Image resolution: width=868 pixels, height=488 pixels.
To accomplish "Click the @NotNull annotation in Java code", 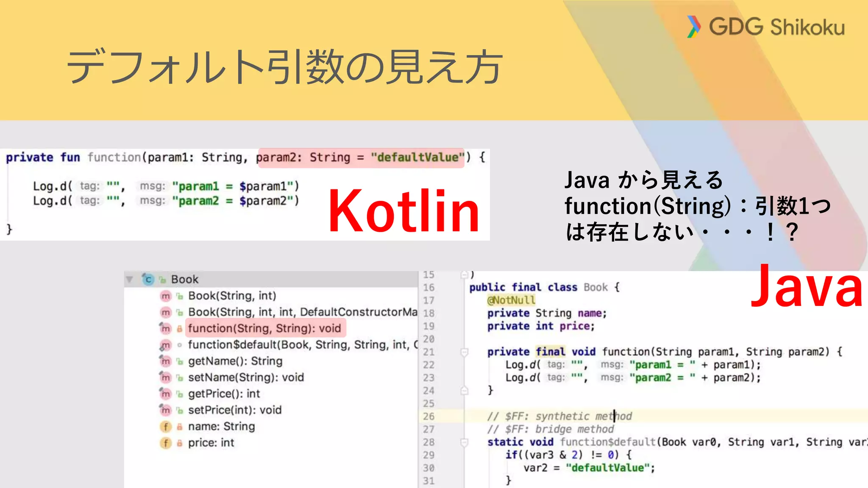I will (x=511, y=300).
